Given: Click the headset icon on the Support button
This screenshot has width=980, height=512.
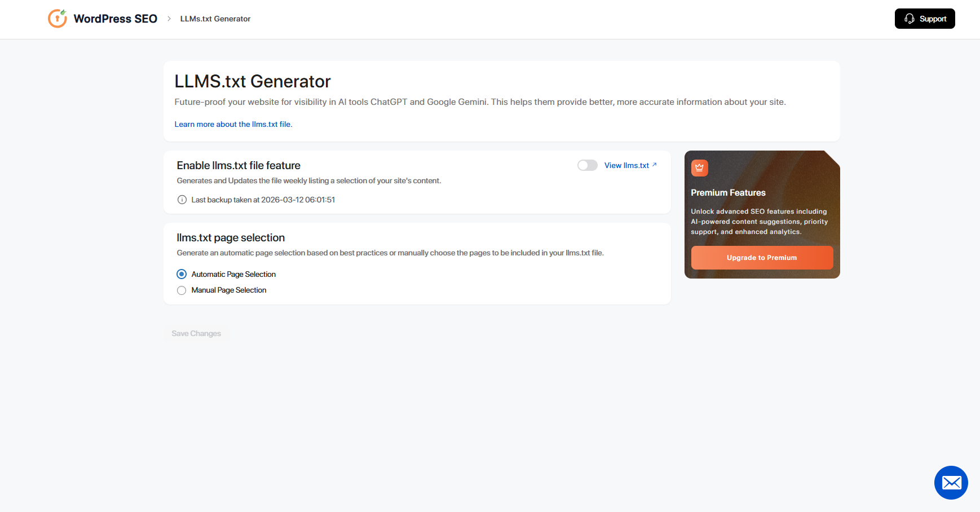Looking at the screenshot, I should coord(908,19).
